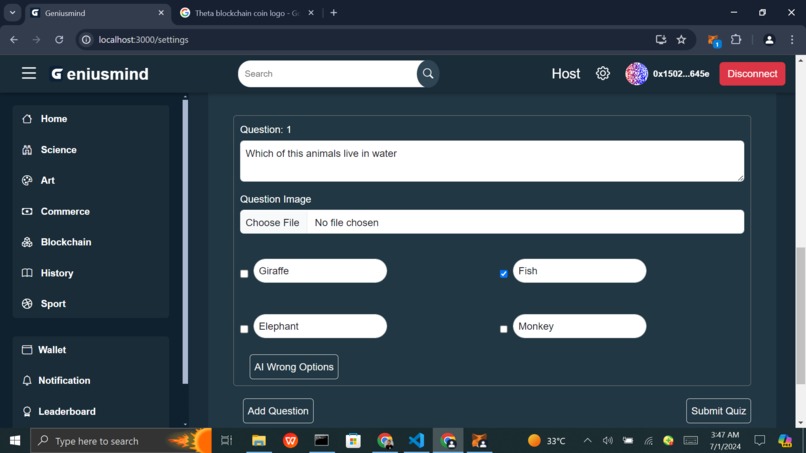Open Chrome three-dot menu
This screenshot has height=453, width=806.
(792, 40)
